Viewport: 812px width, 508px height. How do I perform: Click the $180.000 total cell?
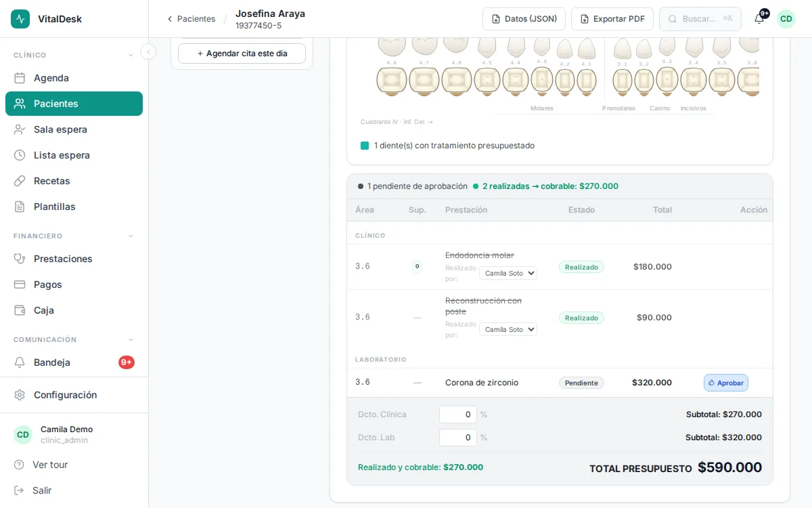coord(652,267)
